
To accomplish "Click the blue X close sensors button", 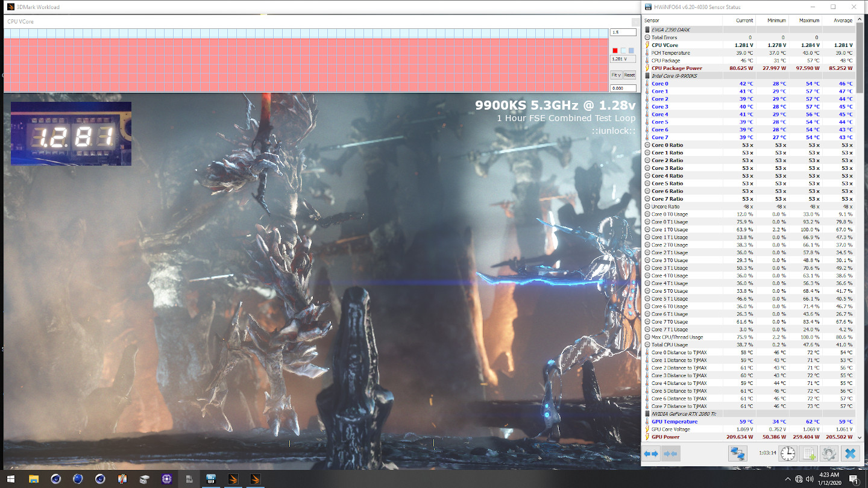I will (850, 454).
